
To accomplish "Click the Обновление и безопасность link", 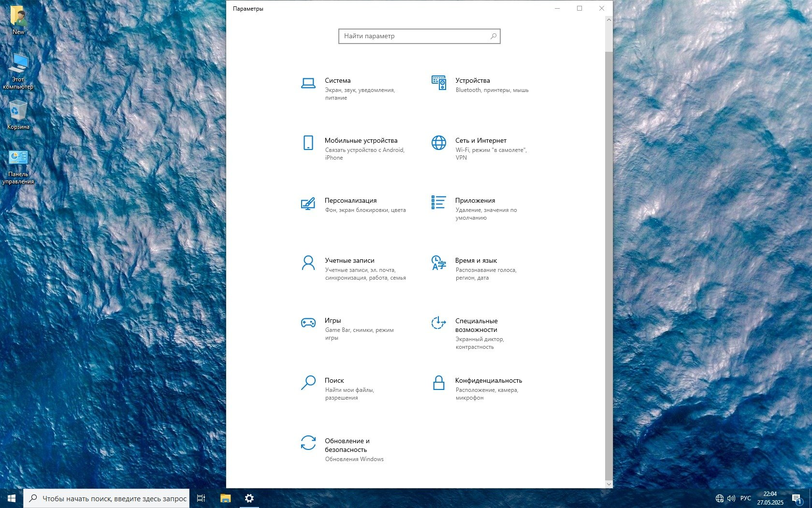I will tap(347, 445).
